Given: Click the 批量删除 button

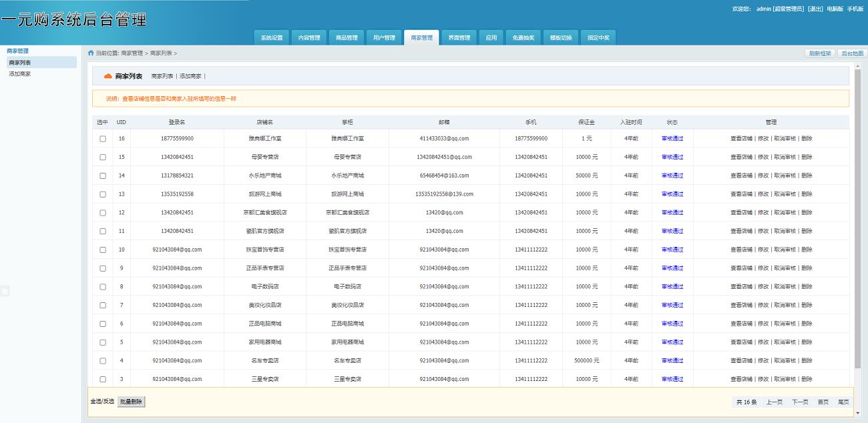Looking at the screenshot, I should [x=131, y=402].
